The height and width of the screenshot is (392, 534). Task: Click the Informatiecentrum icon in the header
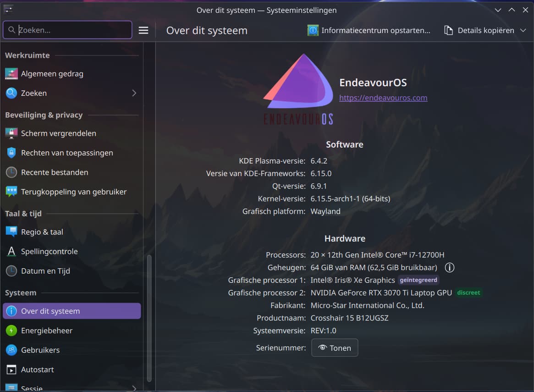[x=313, y=30]
